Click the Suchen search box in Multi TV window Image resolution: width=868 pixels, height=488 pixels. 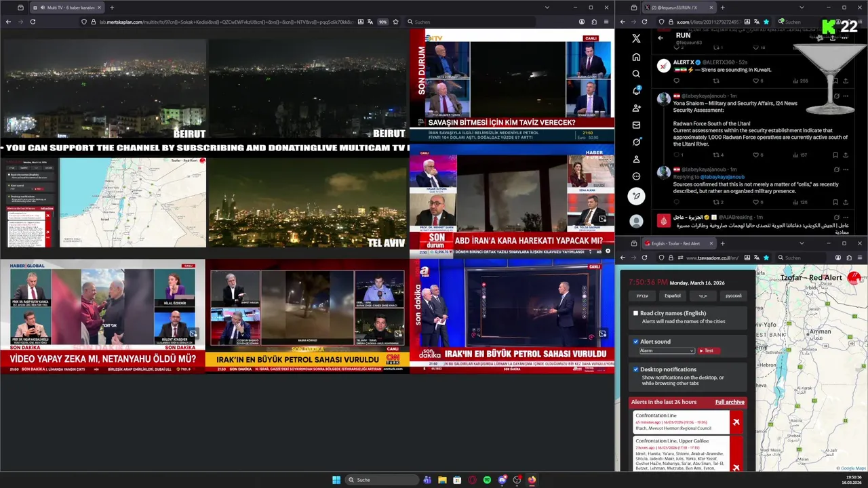pyautogui.click(x=471, y=22)
